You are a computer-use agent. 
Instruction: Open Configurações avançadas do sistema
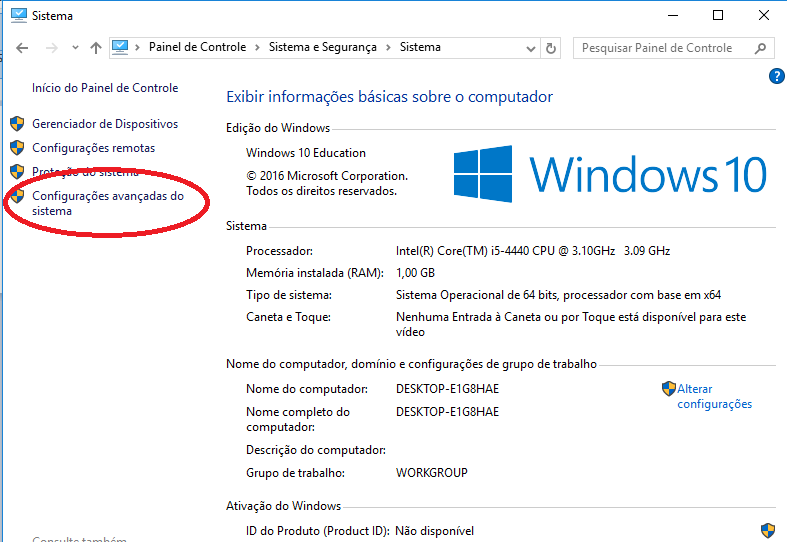click(x=108, y=203)
